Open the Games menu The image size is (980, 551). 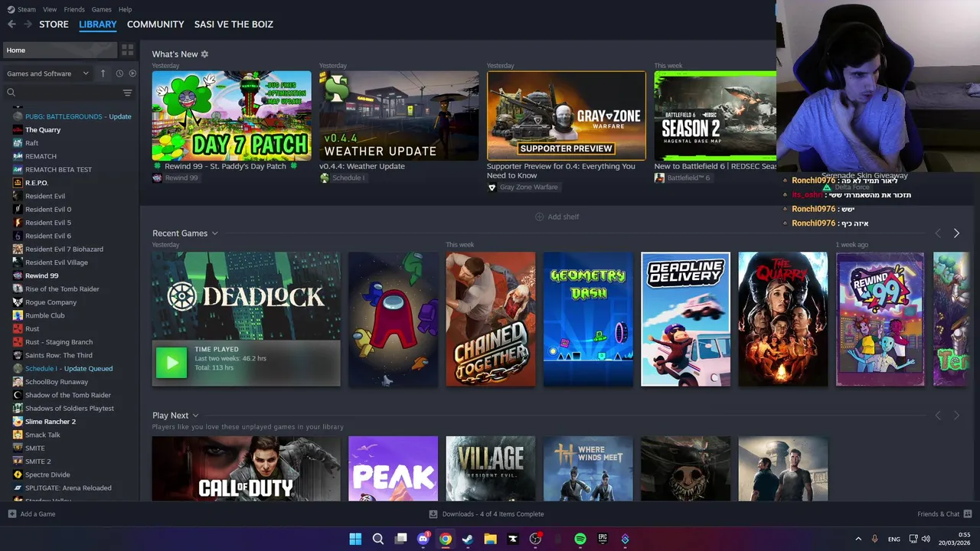pos(101,9)
